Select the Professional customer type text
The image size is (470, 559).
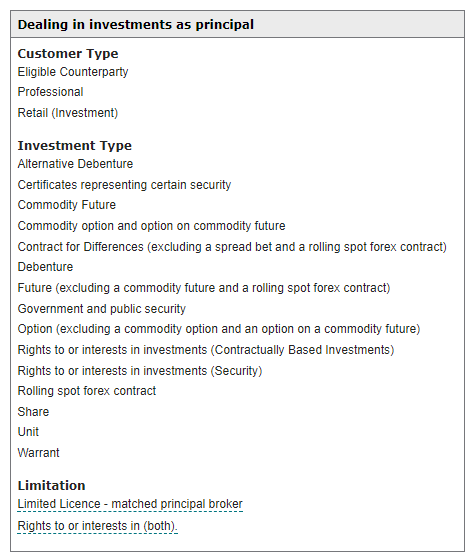[x=50, y=92]
